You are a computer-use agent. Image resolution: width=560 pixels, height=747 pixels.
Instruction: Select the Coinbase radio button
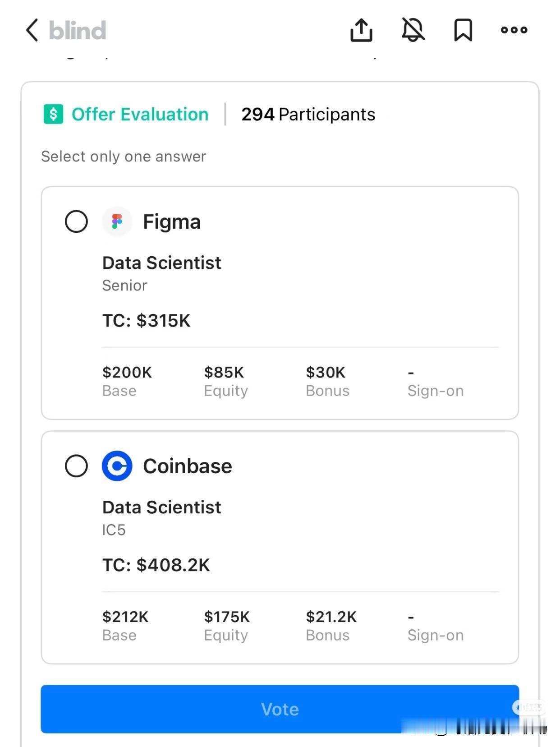[76, 466]
